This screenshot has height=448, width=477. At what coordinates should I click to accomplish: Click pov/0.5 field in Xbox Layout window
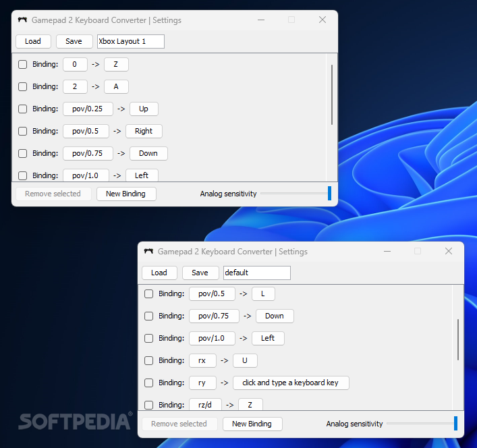(x=86, y=131)
